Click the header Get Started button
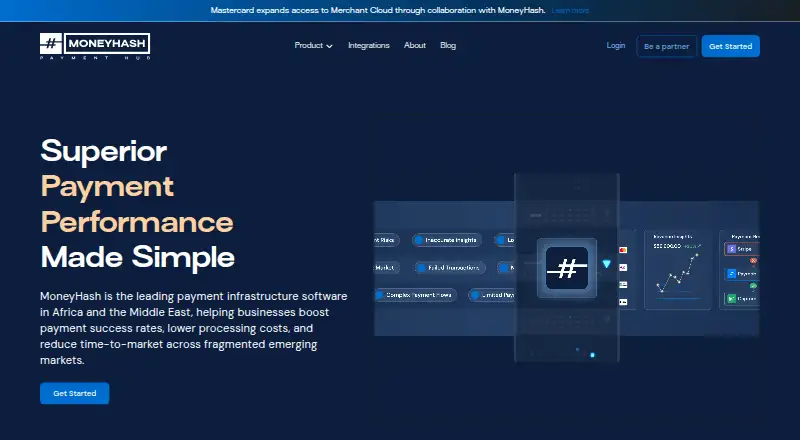This screenshot has height=440, width=800. [731, 46]
